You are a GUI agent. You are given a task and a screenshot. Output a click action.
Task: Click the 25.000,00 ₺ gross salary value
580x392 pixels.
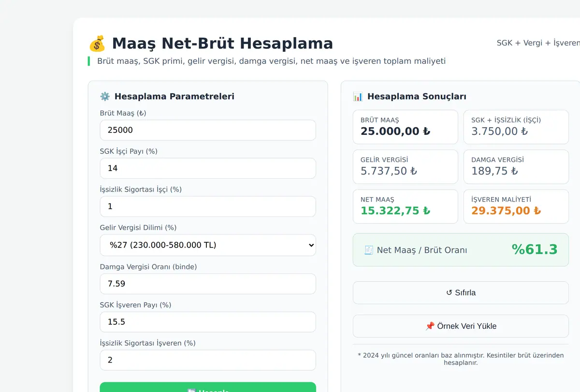395,131
